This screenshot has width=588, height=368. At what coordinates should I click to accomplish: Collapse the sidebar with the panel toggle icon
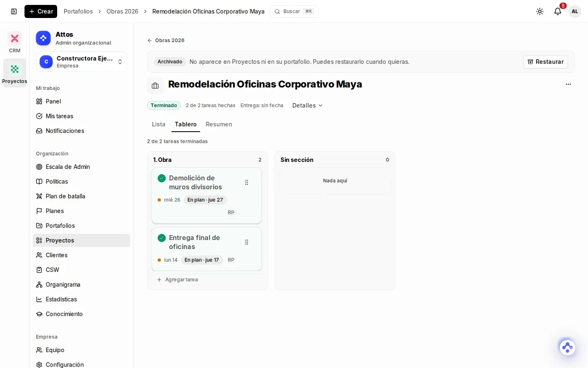pos(14,11)
